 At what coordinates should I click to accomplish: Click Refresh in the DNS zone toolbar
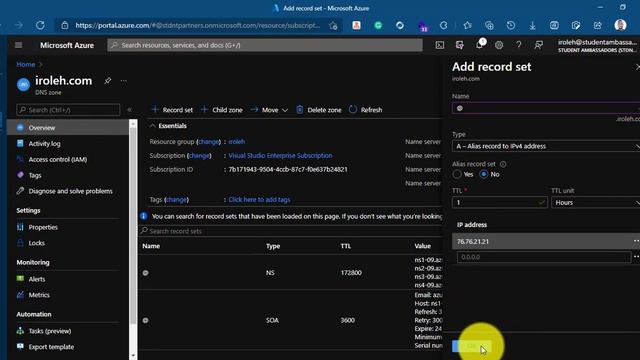coord(366,110)
